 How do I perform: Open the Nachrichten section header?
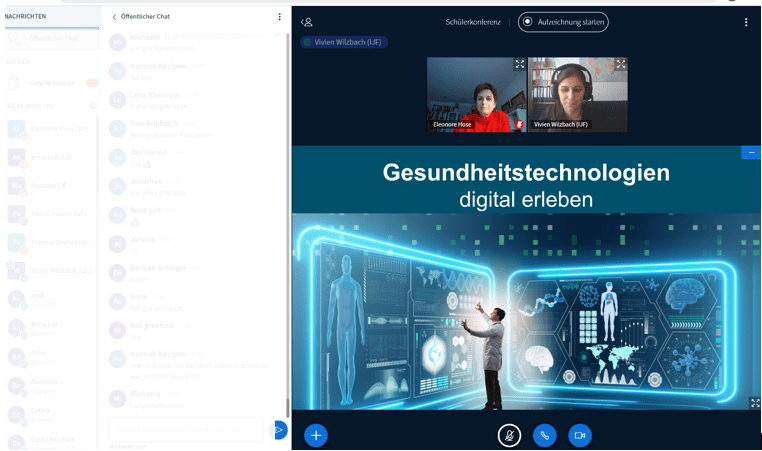(26, 17)
